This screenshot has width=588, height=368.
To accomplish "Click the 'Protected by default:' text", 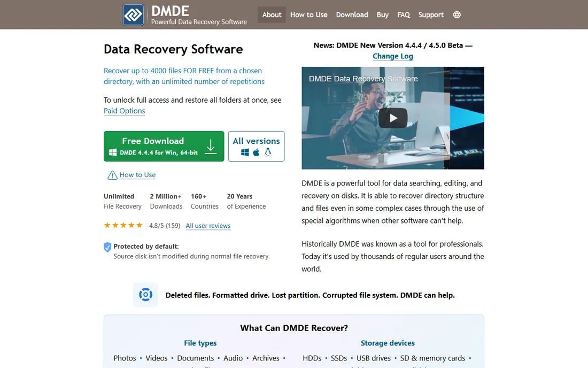I will [146, 247].
